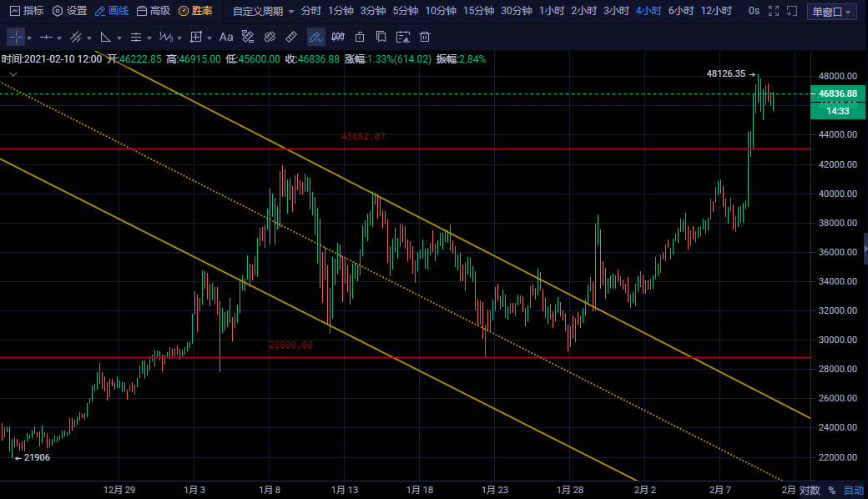Open the 自定义周期 custom period dropdown

263,12
